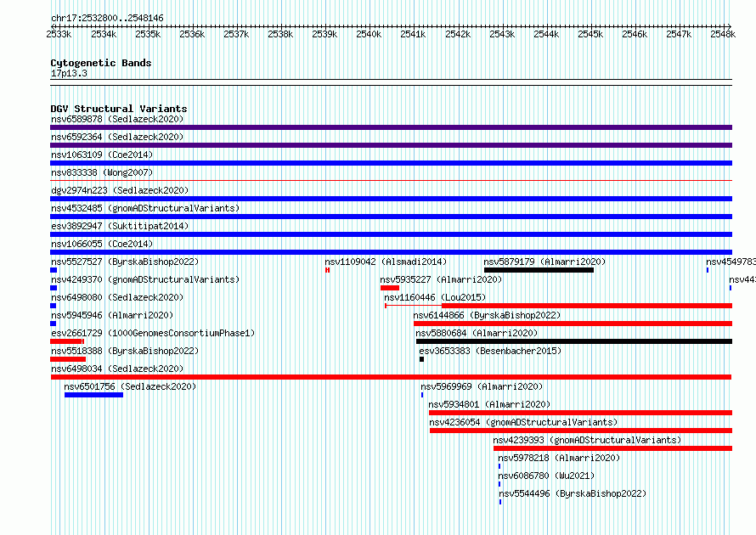
Task: Click the 2533k ruler position
Action: point(59,34)
